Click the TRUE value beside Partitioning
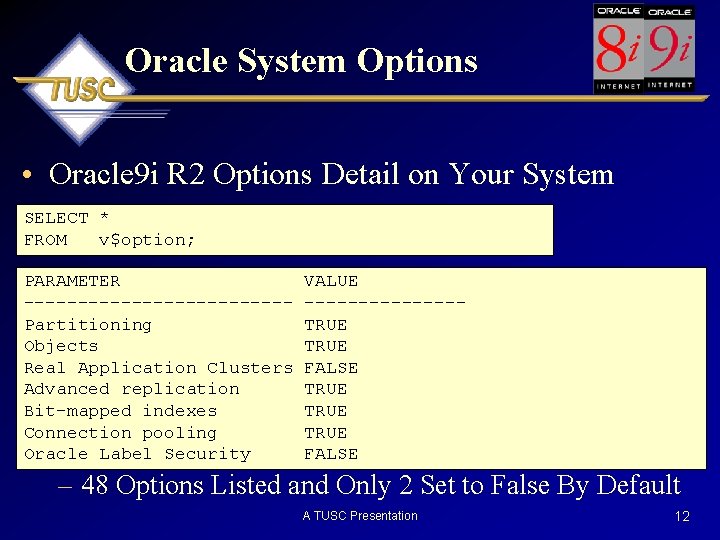 coord(326,325)
